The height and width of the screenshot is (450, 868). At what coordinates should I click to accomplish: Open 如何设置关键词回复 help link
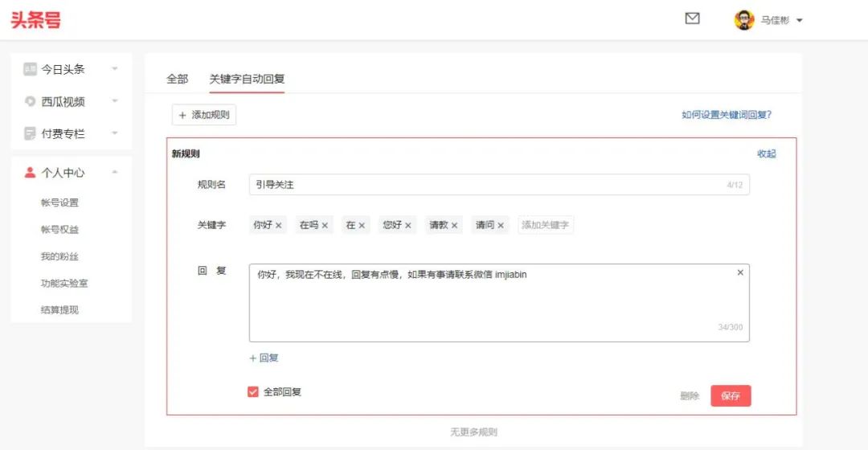(x=727, y=115)
